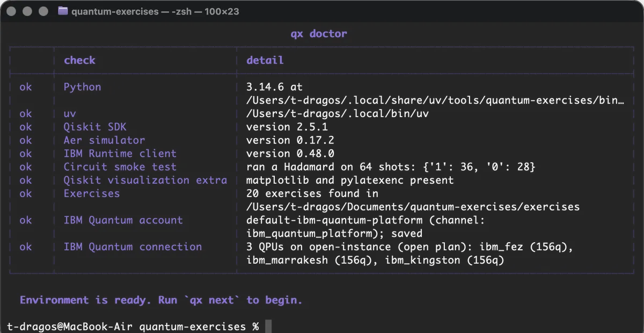Click the 'ok' status beside IBM Quantum connection
This screenshot has height=333, width=644.
point(25,247)
